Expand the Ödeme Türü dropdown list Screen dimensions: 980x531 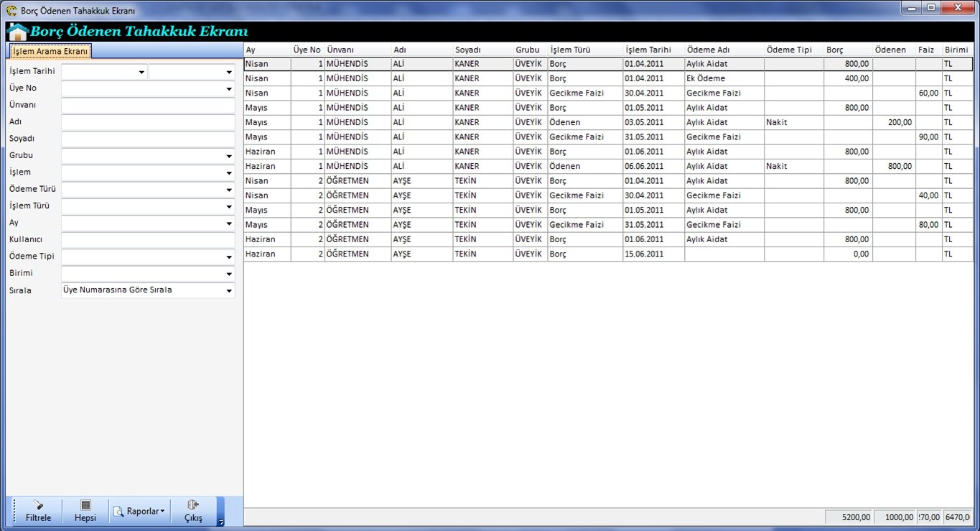(229, 190)
